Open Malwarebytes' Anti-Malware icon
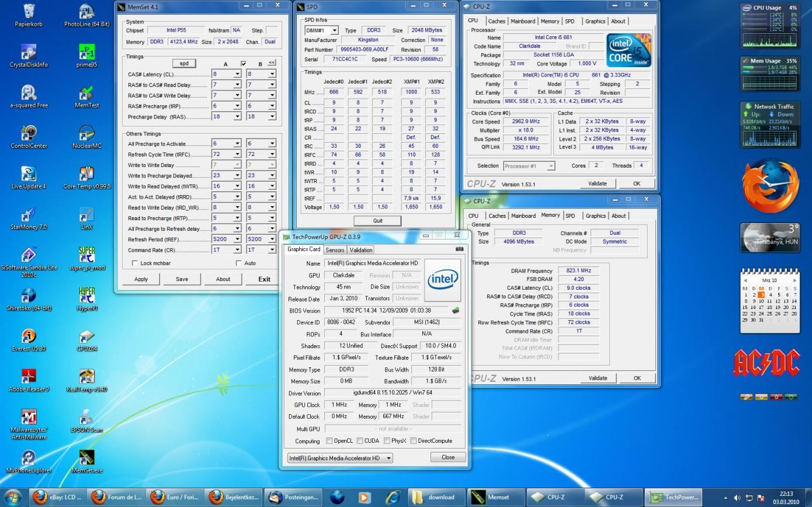This screenshot has height=507, width=812. [x=29, y=425]
